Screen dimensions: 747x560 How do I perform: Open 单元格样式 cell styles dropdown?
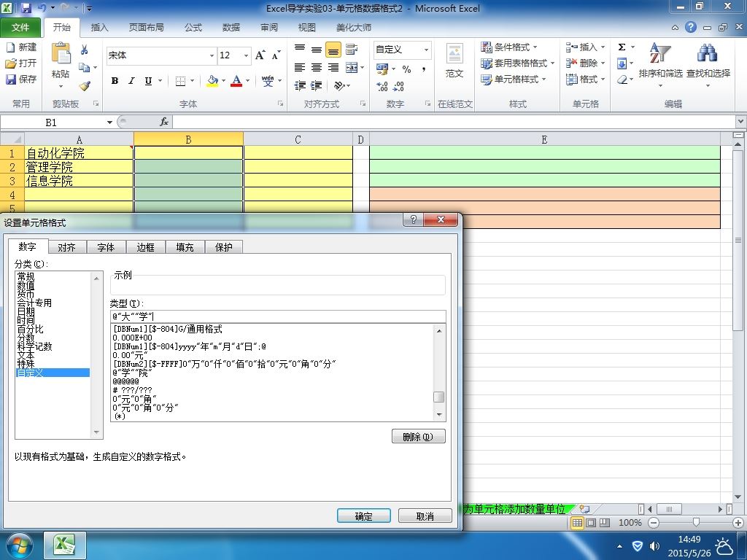click(x=513, y=79)
